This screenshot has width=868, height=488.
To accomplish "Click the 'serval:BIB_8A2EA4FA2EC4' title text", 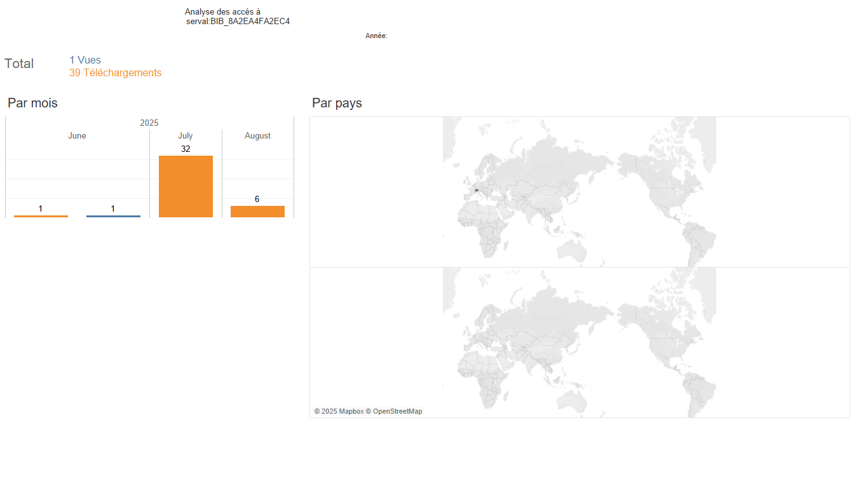I will [238, 22].
